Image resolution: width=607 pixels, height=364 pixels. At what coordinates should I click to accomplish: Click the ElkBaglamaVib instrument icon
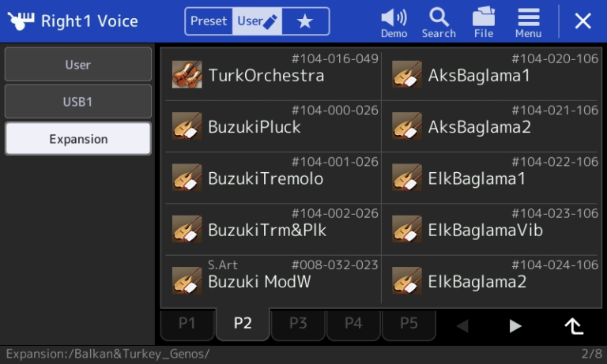pyautogui.click(x=407, y=229)
